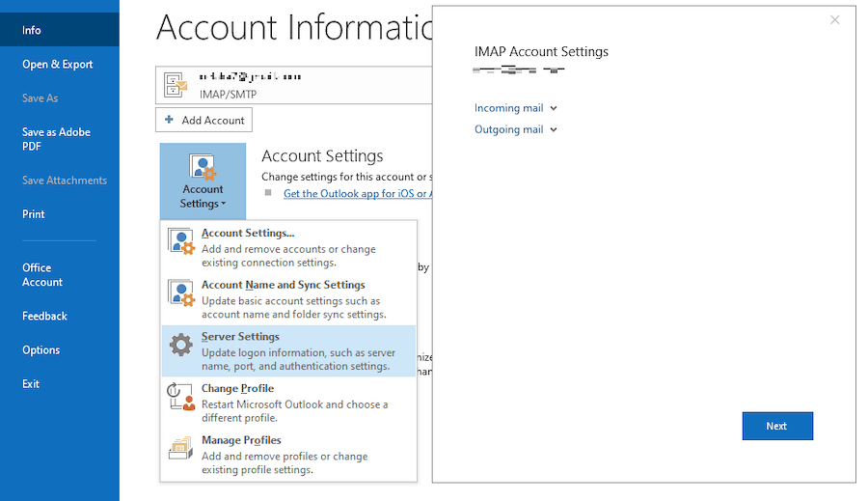Viewport: 868px width, 501px height.
Task: Close the IMAP Account Settings dialog
Action: (835, 20)
